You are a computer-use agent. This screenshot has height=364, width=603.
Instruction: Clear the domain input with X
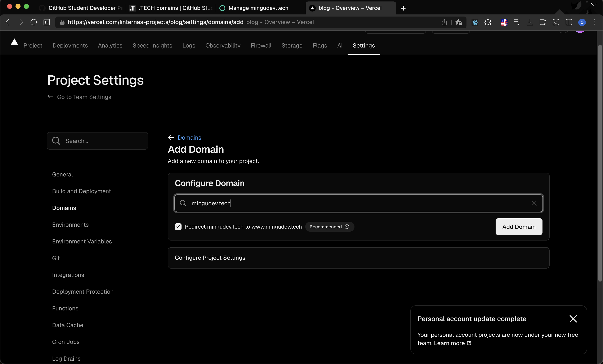pyautogui.click(x=534, y=203)
